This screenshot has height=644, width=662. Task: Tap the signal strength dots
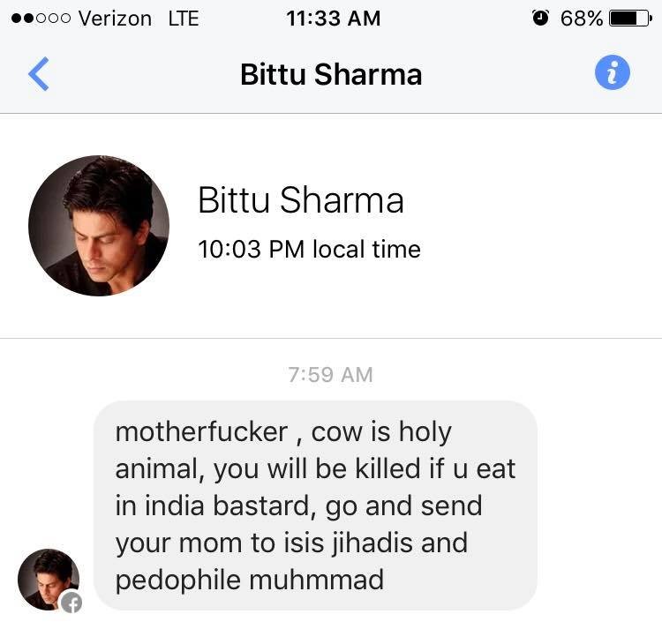[x=41, y=19]
